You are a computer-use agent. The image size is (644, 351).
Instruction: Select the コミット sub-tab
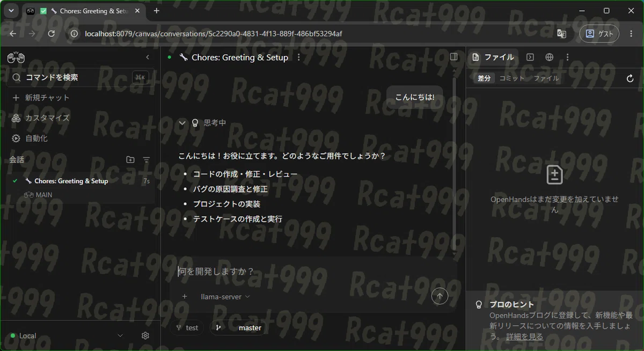point(512,78)
